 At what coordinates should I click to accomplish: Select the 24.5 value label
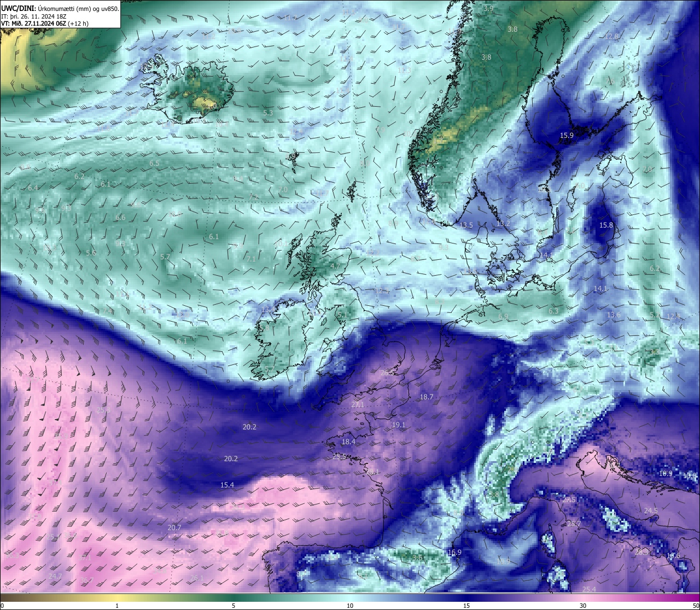(651, 510)
